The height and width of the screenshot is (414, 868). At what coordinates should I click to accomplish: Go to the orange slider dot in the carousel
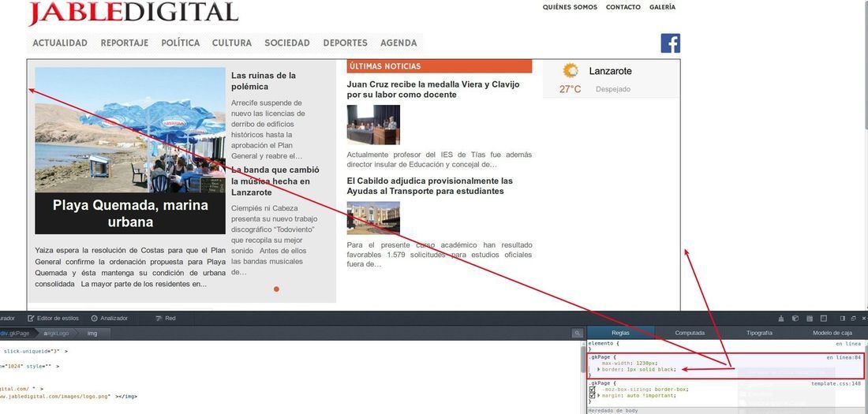[x=276, y=289]
